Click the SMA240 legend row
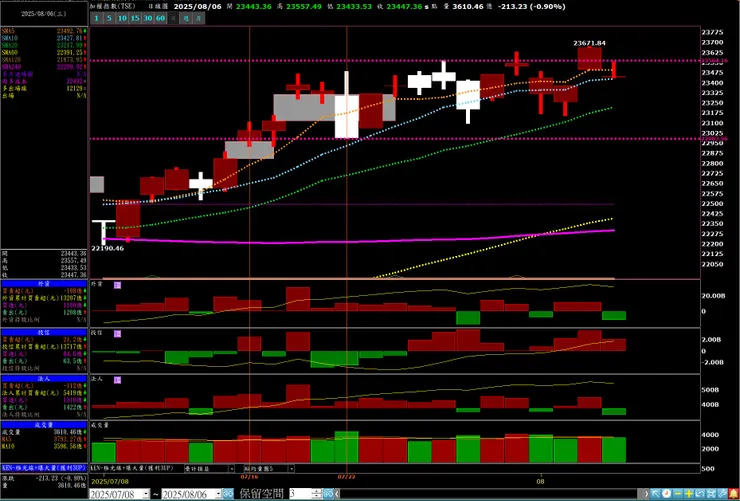 click(44, 67)
